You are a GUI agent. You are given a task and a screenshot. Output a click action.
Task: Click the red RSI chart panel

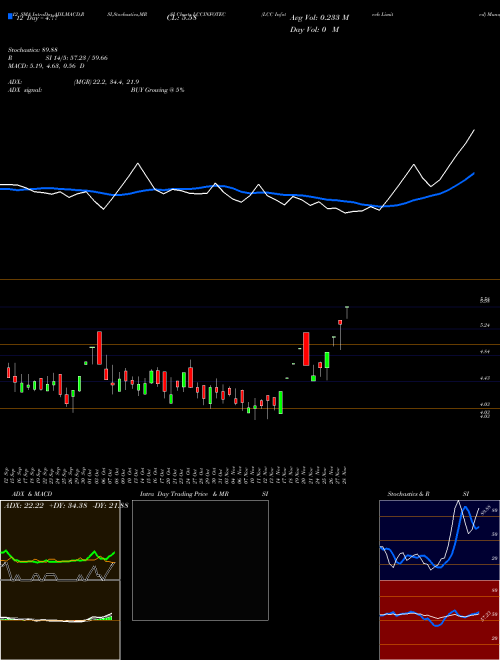tap(439, 620)
